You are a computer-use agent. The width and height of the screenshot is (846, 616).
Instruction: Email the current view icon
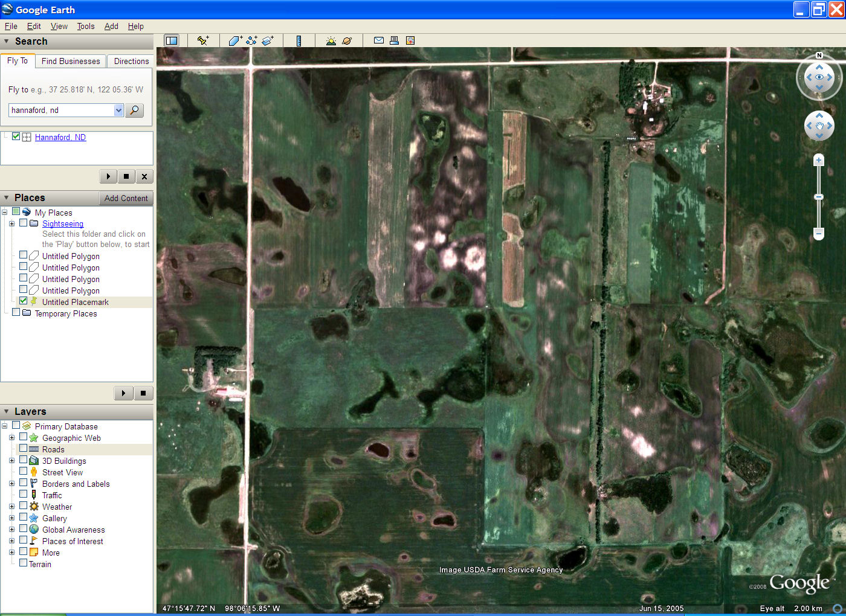click(x=379, y=40)
